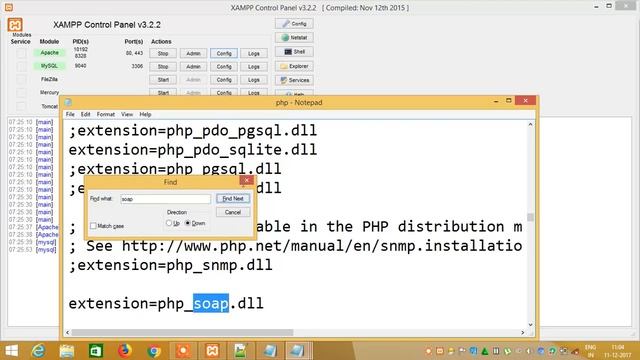This screenshot has width=640, height=360.
Task: Open XAMPP global Config with the wrench icon
Action: pyautogui.click(x=294, y=24)
